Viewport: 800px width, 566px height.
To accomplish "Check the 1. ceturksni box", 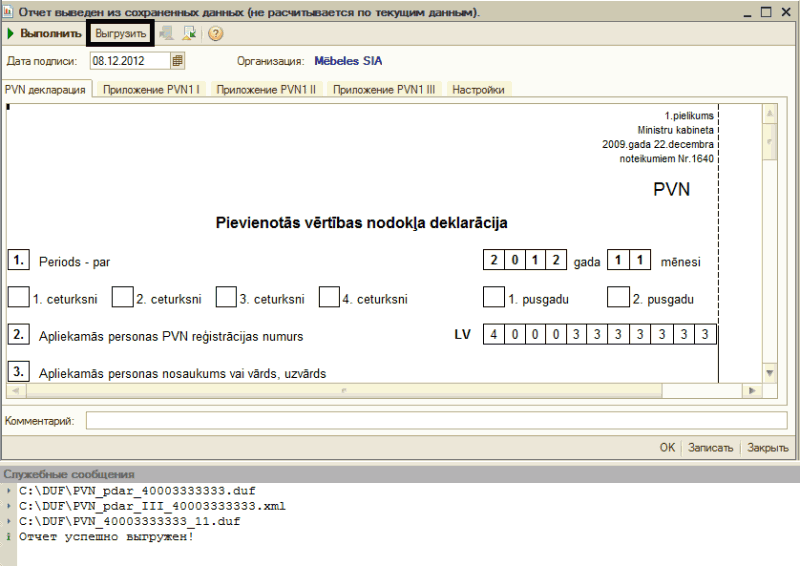I will 18,297.
